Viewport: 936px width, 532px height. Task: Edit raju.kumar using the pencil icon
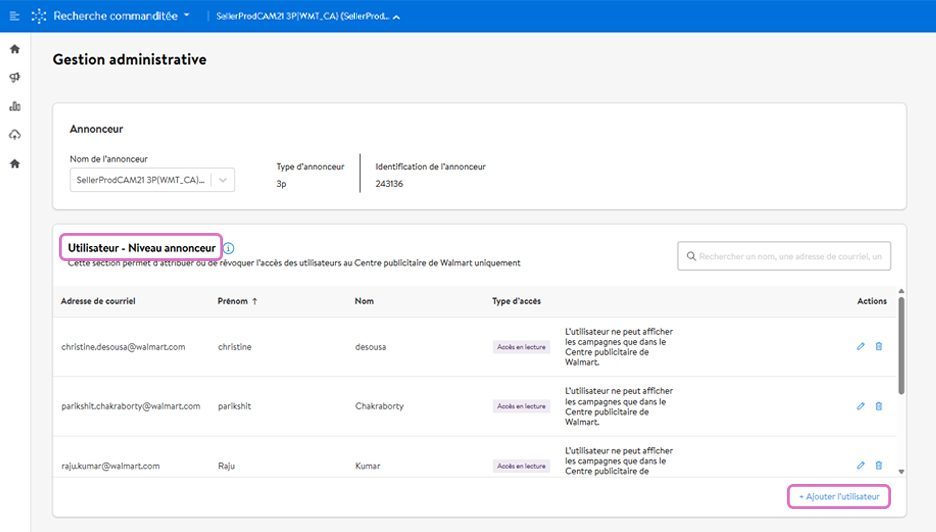860,465
